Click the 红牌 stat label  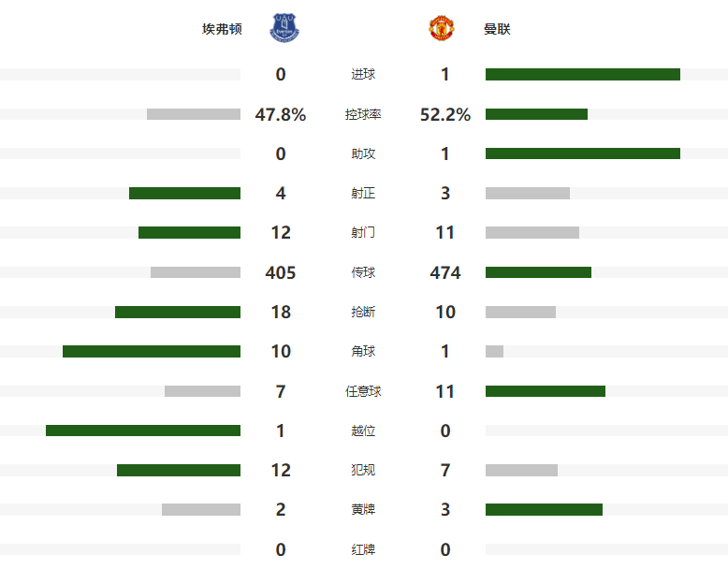pos(363,549)
